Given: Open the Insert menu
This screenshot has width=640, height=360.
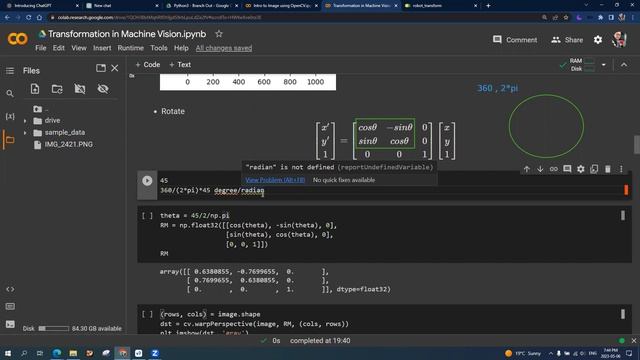Looking at the screenshot, I should 102,48.
